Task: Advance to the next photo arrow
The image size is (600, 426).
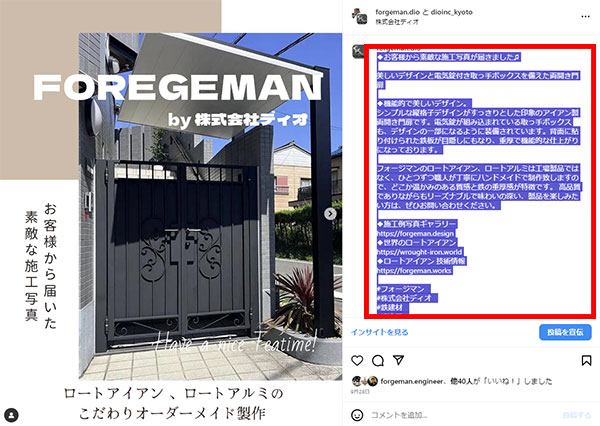Action: (330, 214)
